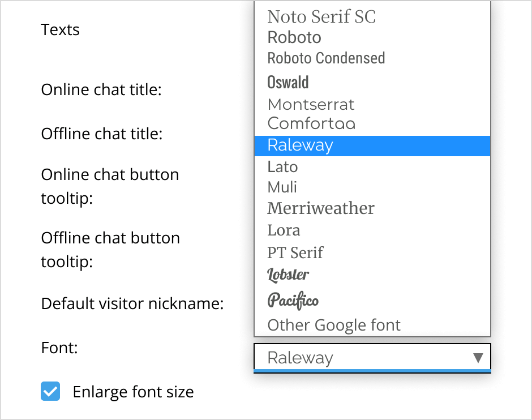Select the Roboto font option
Viewport: 532px width, 420px height.
point(294,37)
